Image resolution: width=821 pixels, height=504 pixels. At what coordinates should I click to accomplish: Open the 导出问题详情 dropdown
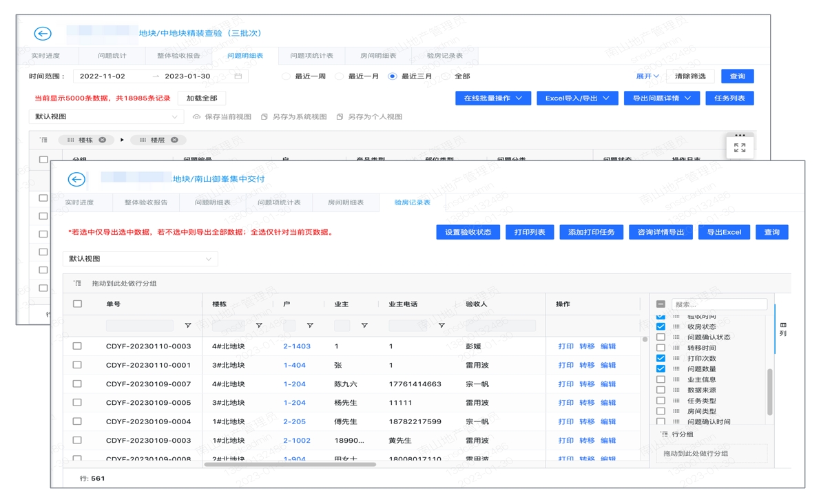click(662, 98)
